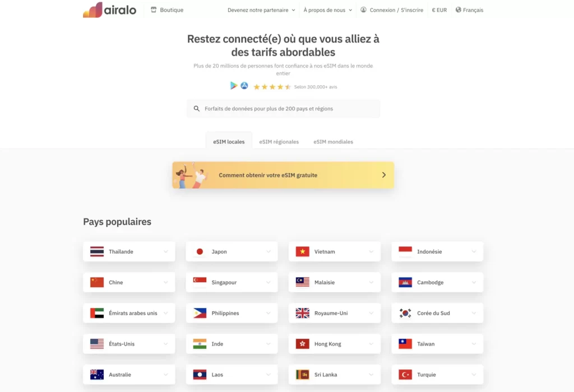Expand the Chine card chevron

point(166,282)
